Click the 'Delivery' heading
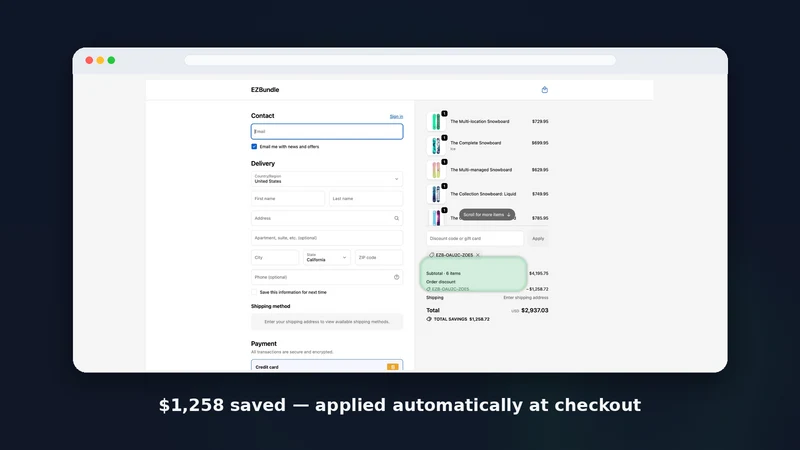 tap(263, 164)
